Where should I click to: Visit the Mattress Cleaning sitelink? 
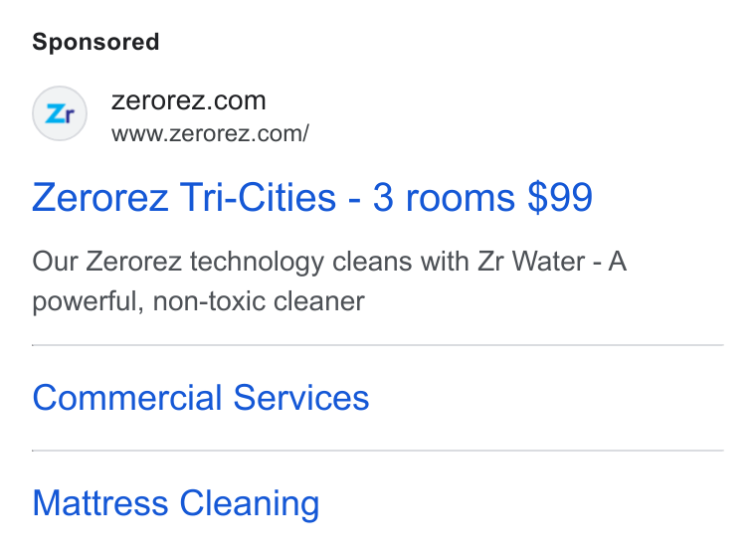(176, 503)
